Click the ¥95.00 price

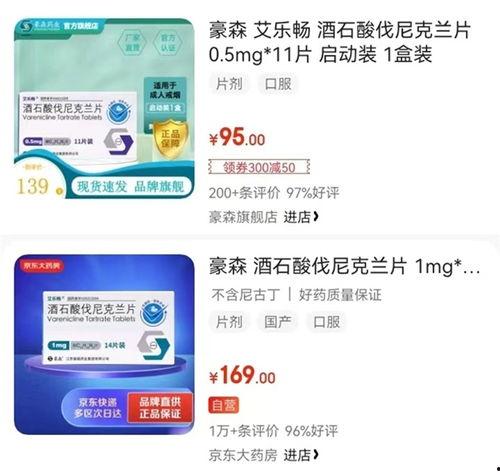point(237,137)
